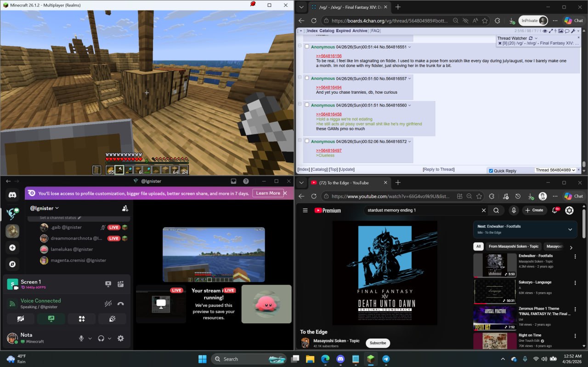Open the YouTube account avatar menu
The width and height of the screenshot is (588, 367).
click(569, 210)
